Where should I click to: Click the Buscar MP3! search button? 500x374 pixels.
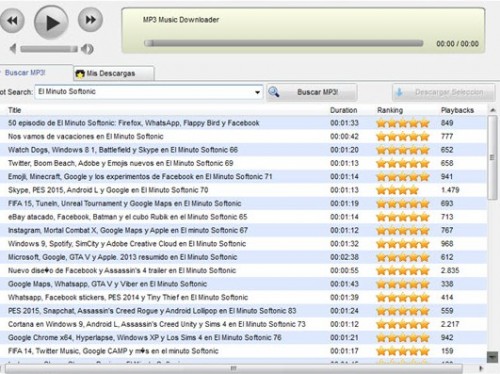312,92
